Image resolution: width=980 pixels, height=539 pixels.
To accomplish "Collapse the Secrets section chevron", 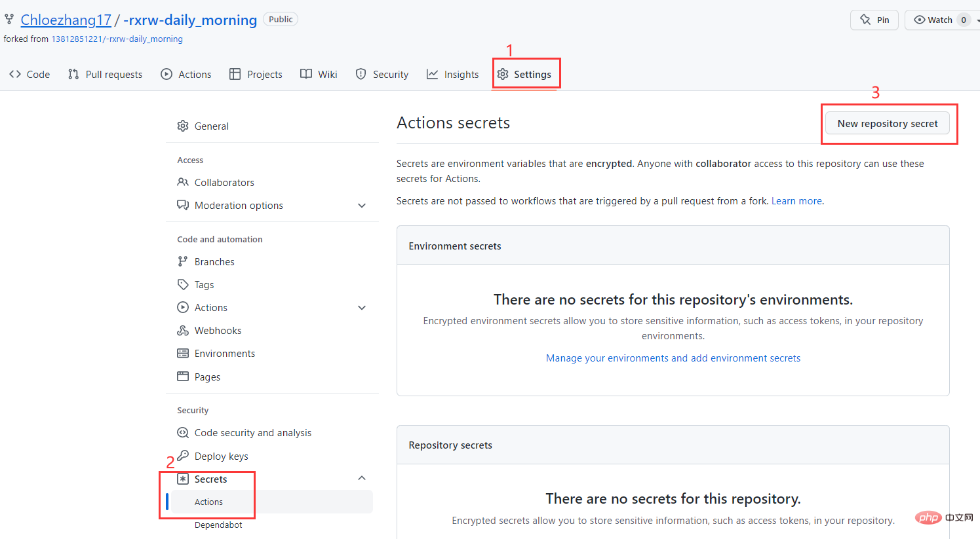I will point(362,478).
